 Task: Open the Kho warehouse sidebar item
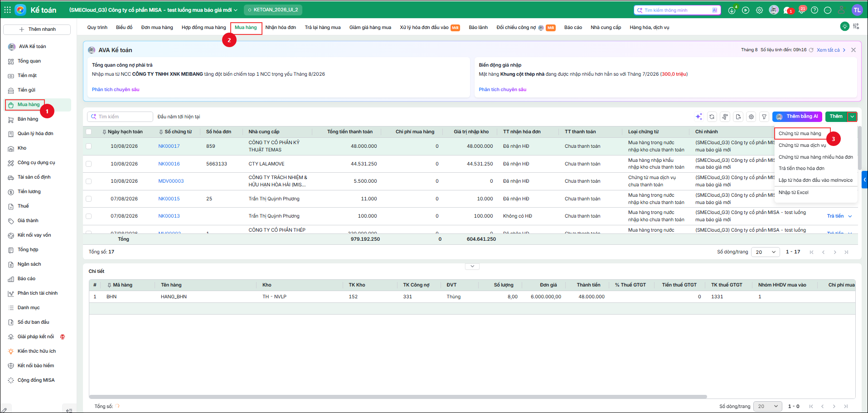pos(22,148)
